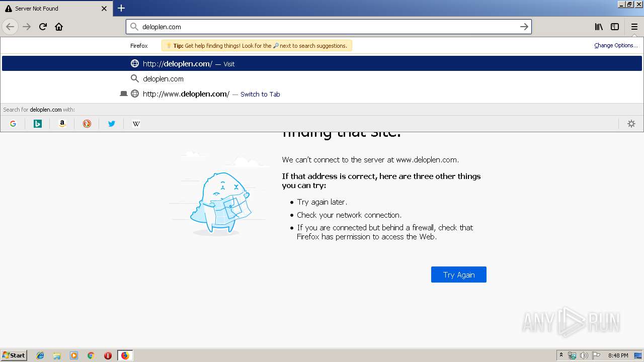Open Google Chrome from the taskbar
644x362 pixels.
point(91,355)
